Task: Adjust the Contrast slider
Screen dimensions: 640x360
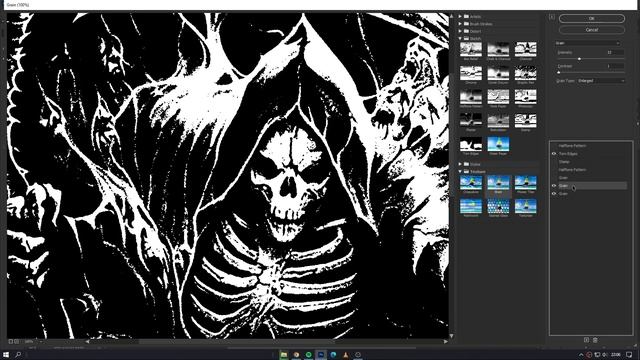Action: [x=559, y=72]
